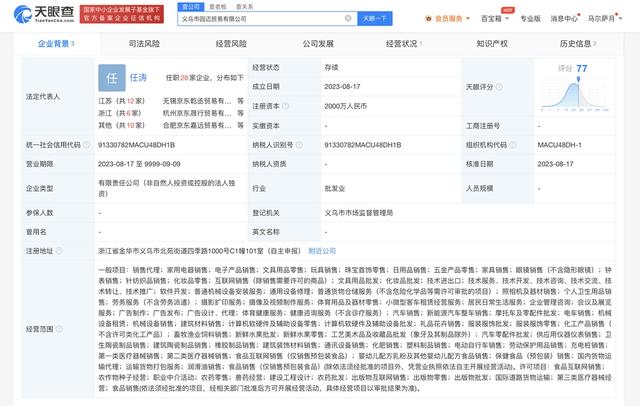
Task: Select the 查关系 search tab
Action: pyautogui.click(x=244, y=7)
